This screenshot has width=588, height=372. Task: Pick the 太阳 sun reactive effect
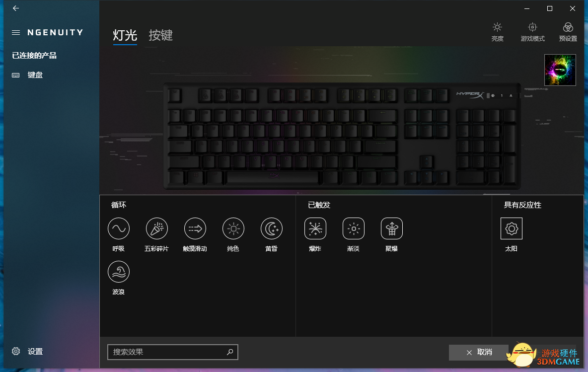(512, 228)
